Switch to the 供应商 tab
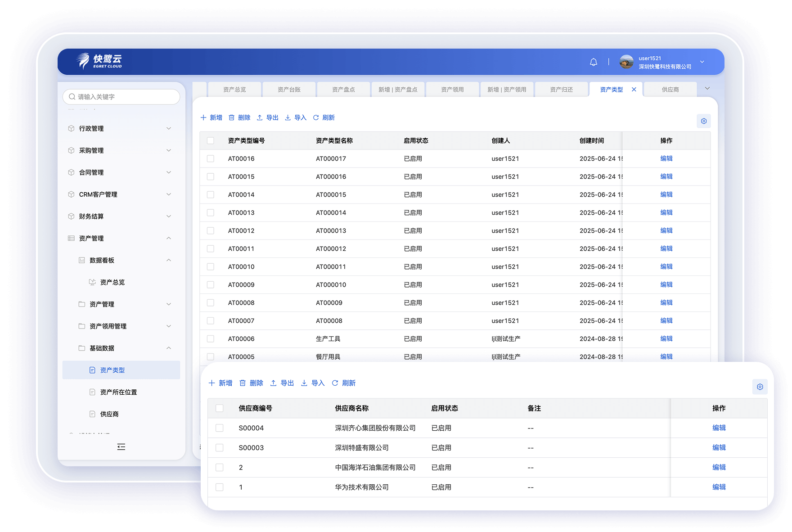 click(670, 90)
